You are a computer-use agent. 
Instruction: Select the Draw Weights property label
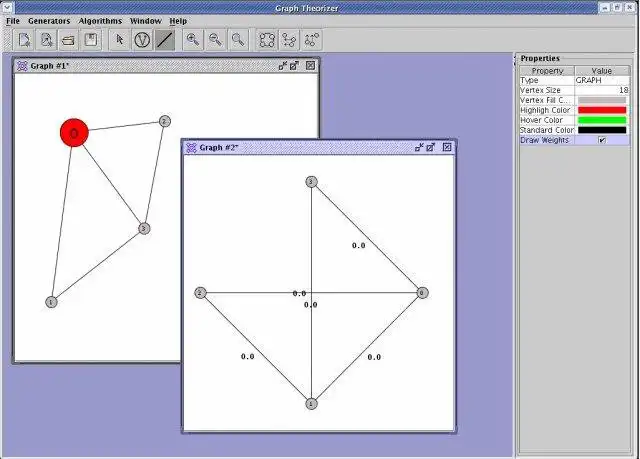(547, 140)
